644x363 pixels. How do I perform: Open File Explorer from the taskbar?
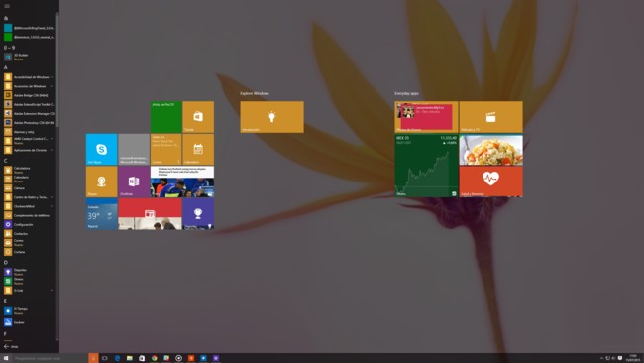[x=130, y=358]
